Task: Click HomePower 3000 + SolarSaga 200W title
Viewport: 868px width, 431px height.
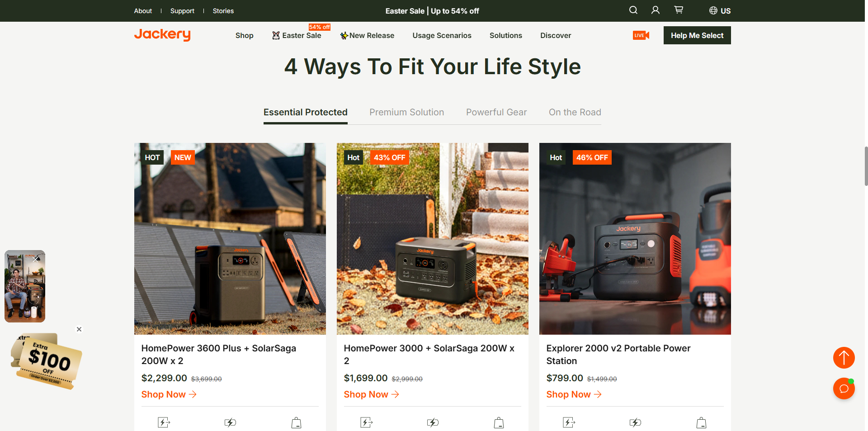Action: pos(429,355)
